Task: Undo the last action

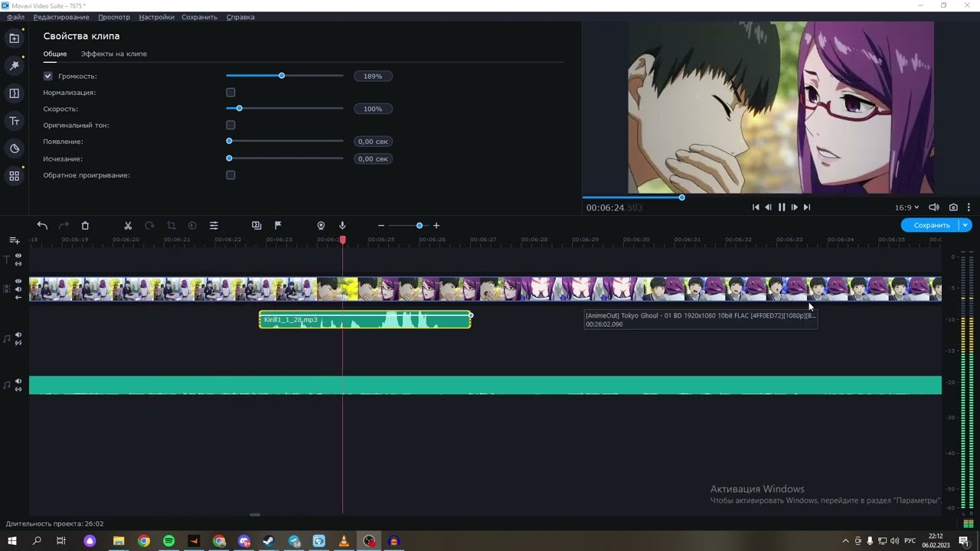Action: [42, 226]
